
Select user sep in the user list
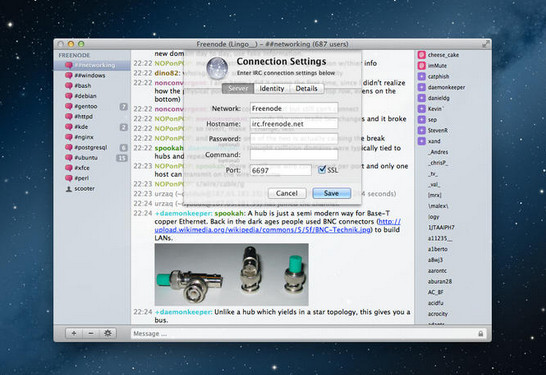(x=432, y=119)
